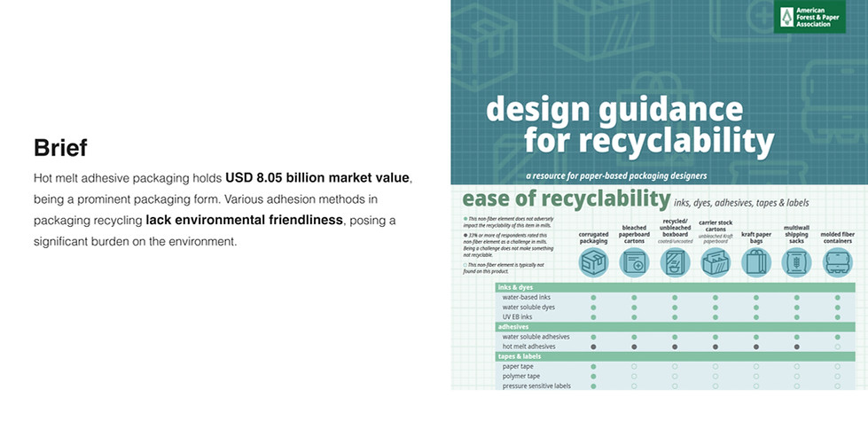Screen dimensions: 868x421
Task: Click the 'corrugated packaging' column label
Action: (593, 238)
